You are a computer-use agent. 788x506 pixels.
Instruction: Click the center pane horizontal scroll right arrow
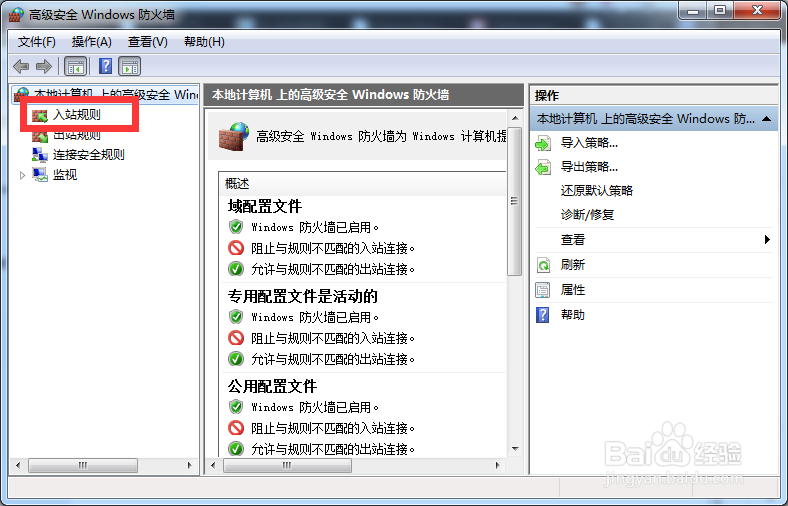click(x=498, y=465)
